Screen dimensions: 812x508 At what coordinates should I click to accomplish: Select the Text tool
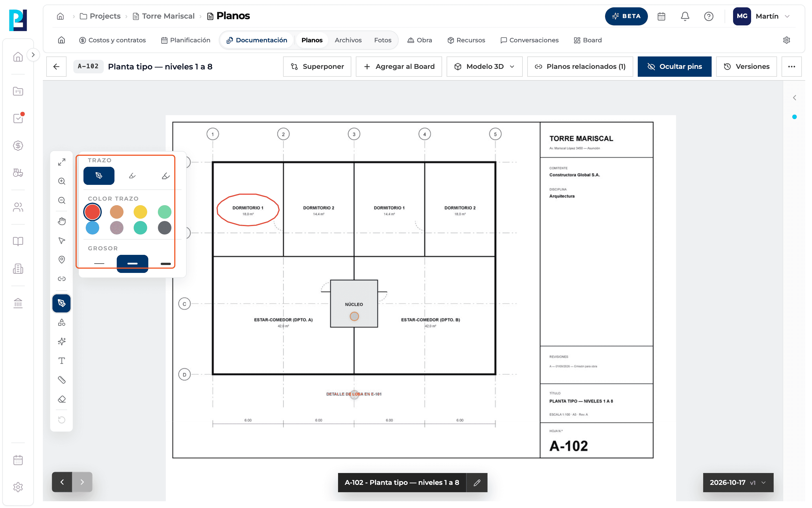click(x=61, y=360)
